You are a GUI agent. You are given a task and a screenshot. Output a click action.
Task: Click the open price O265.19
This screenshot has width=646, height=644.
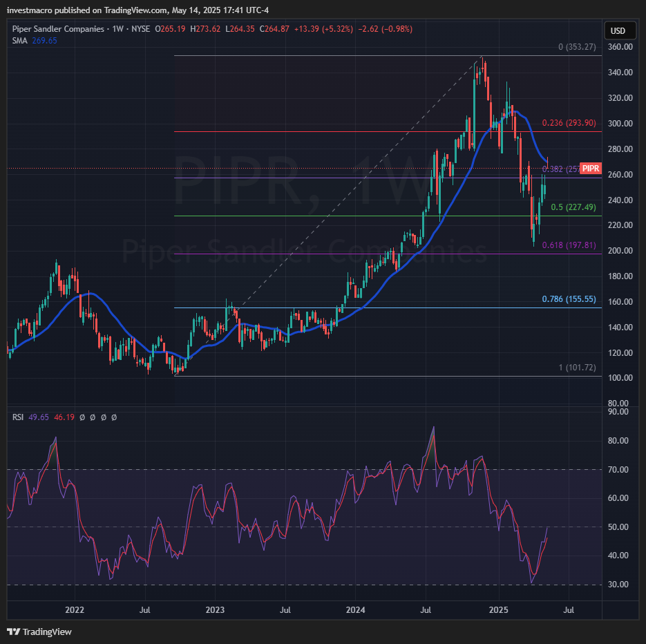point(170,29)
